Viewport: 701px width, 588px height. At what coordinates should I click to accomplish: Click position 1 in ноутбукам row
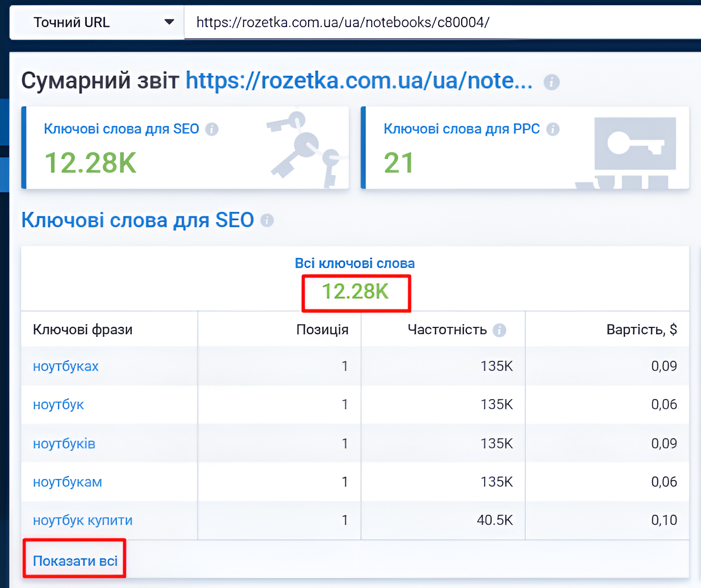pos(345,482)
